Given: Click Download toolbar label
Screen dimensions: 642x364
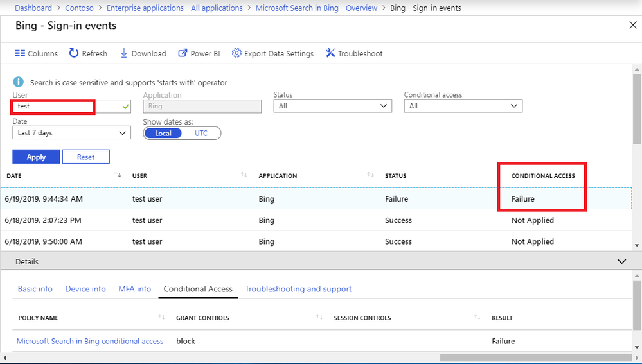Looking at the screenshot, I should [148, 53].
